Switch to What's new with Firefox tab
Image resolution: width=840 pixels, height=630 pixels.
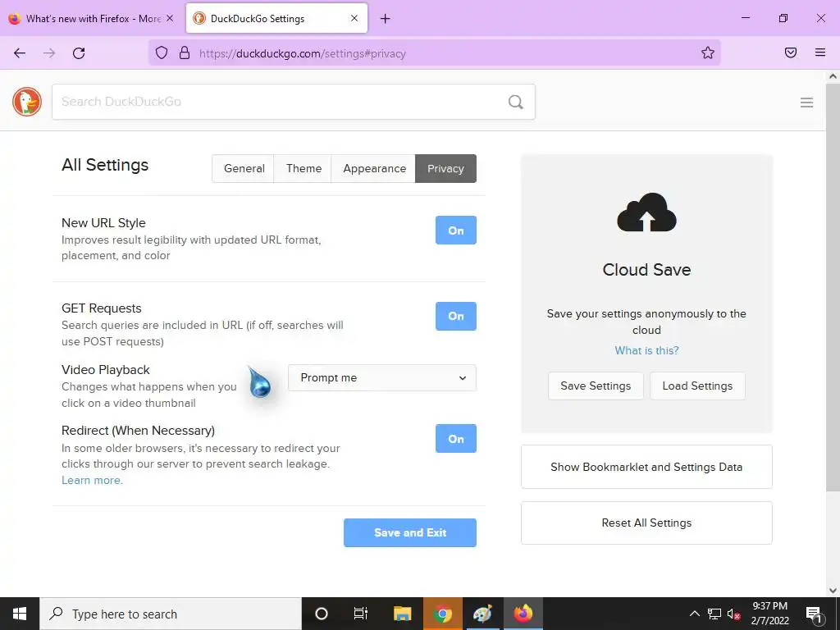tap(91, 19)
